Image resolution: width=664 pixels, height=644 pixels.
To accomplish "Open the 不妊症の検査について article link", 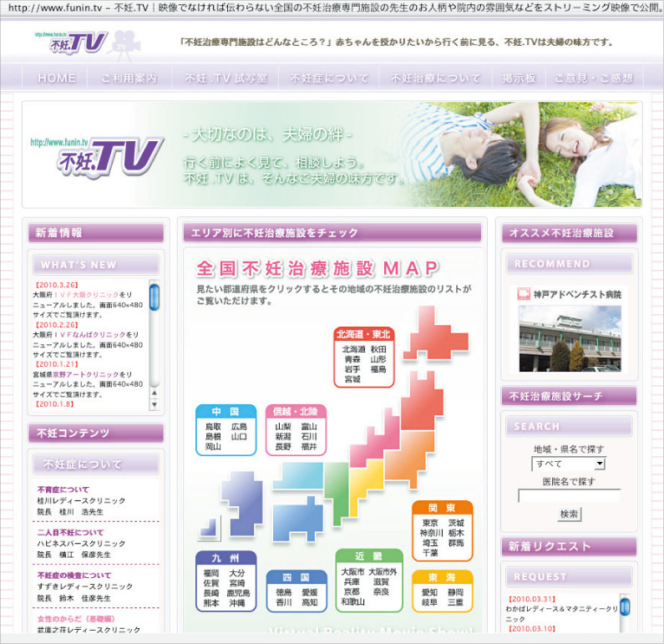I will pos(74,575).
